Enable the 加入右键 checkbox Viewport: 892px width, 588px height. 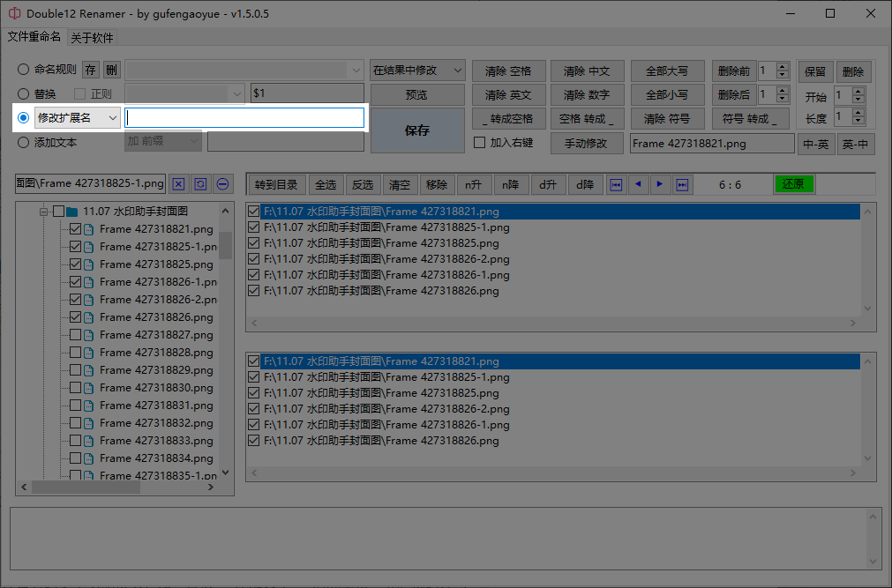click(x=480, y=143)
